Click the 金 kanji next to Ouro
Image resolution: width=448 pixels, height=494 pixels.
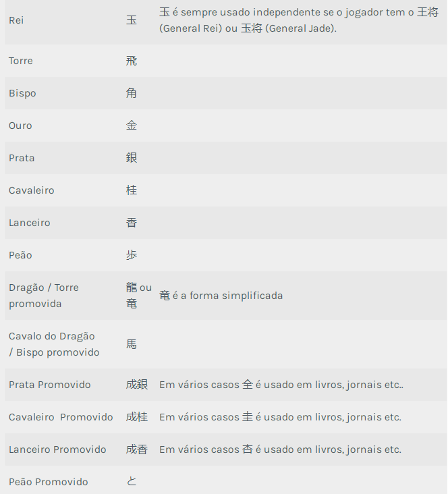point(132,126)
